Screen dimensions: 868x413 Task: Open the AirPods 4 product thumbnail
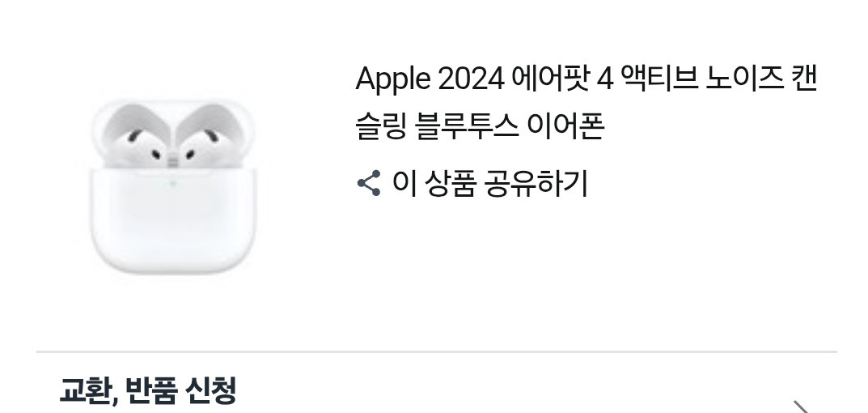click(x=173, y=187)
